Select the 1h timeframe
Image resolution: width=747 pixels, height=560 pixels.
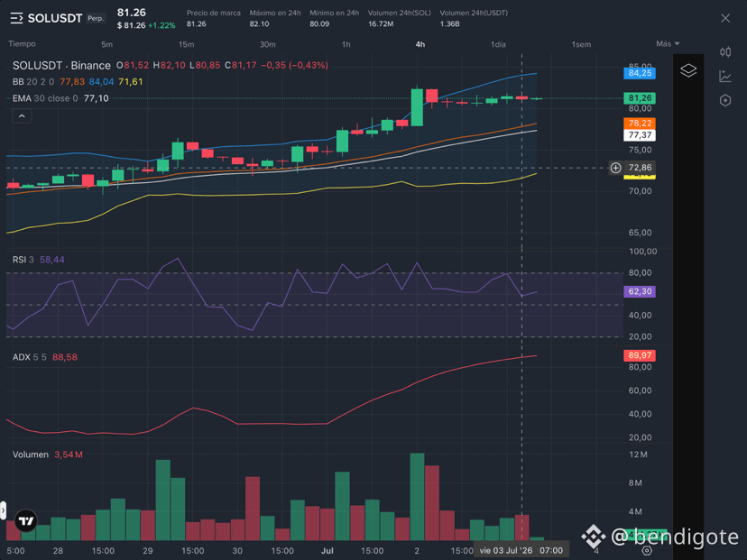(346, 44)
